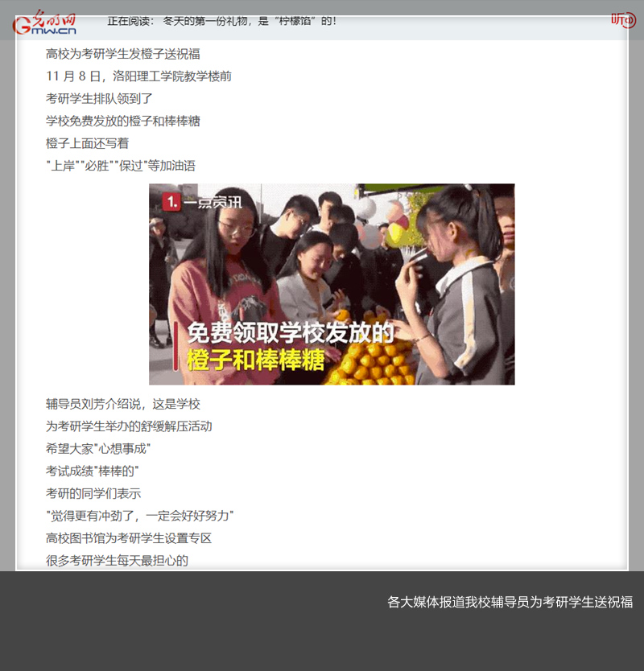This screenshot has width=644, height=671.
Task: Click the line 为考研学生举办的舒缓解压活动
Action: [129, 426]
